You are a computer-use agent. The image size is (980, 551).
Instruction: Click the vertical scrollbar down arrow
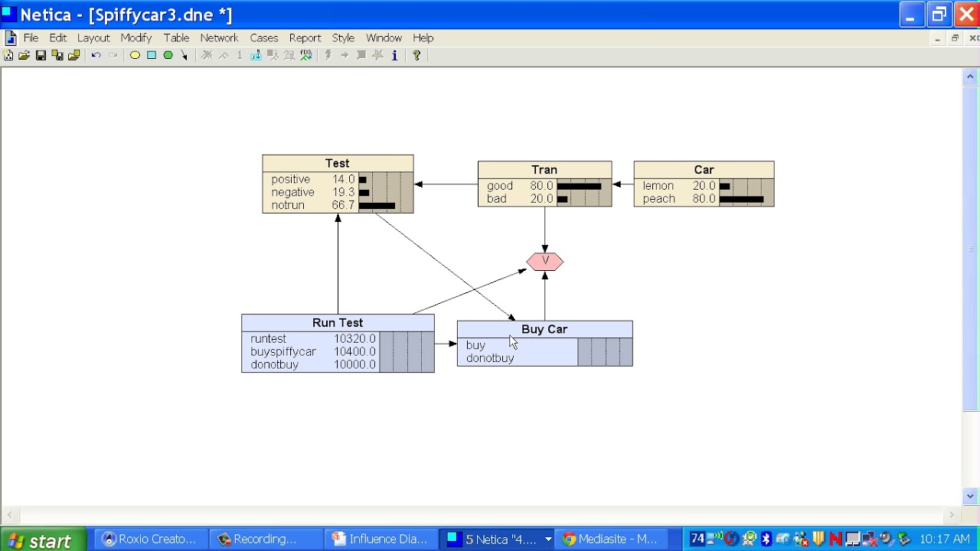point(970,496)
